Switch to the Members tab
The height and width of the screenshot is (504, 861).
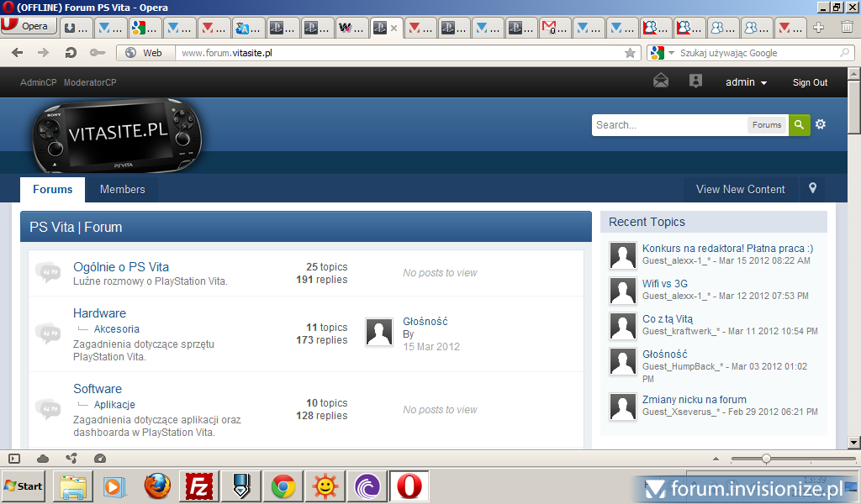(122, 189)
